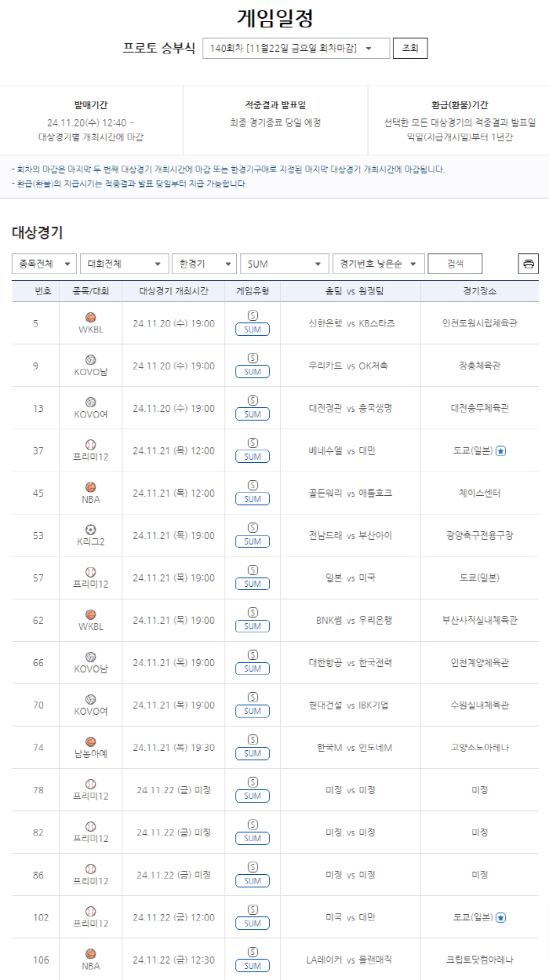The image size is (549, 980).
Task: Click the SUM badge in row 45
Action: click(x=253, y=499)
